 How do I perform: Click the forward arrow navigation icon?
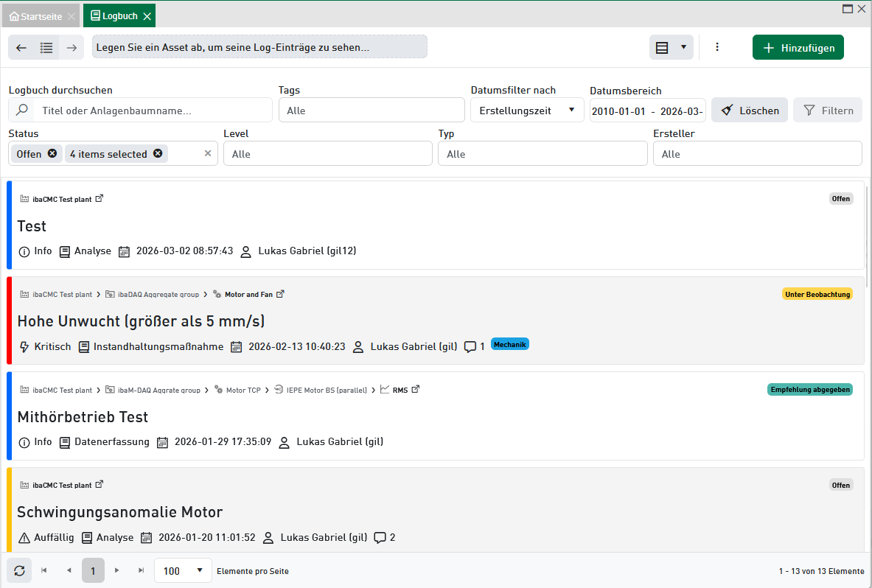pyautogui.click(x=71, y=48)
